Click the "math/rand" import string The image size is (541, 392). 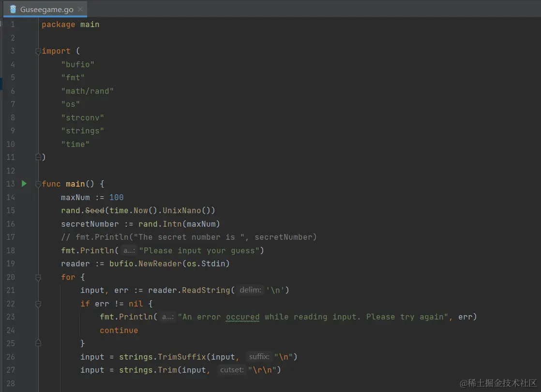pyautogui.click(x=87, y=91)
